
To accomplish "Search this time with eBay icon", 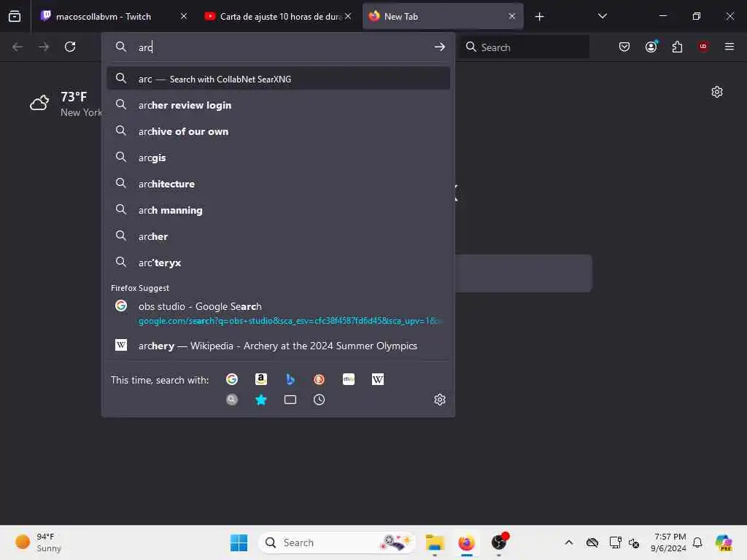I will point(348,379).
